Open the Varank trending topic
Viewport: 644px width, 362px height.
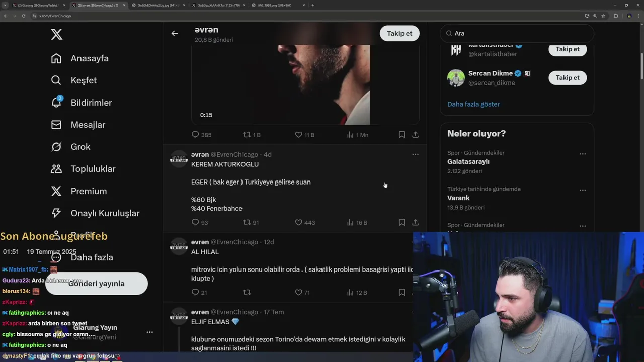coord(458,198)
